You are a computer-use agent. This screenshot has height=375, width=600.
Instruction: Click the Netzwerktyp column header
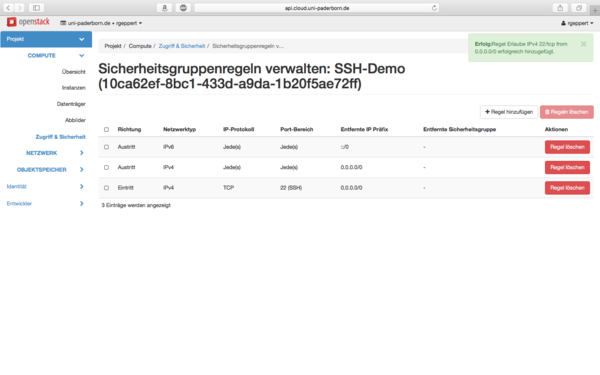[179, 129]
